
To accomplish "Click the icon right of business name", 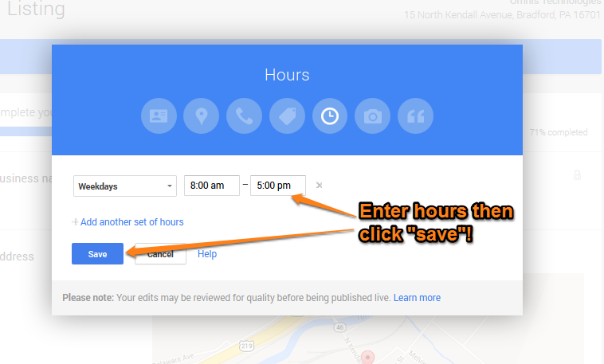I will tap(576, 175).
